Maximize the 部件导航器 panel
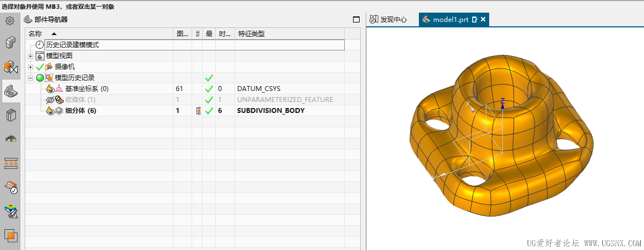Viewport: 644px width, 250px height. click(x=356, y=19)
